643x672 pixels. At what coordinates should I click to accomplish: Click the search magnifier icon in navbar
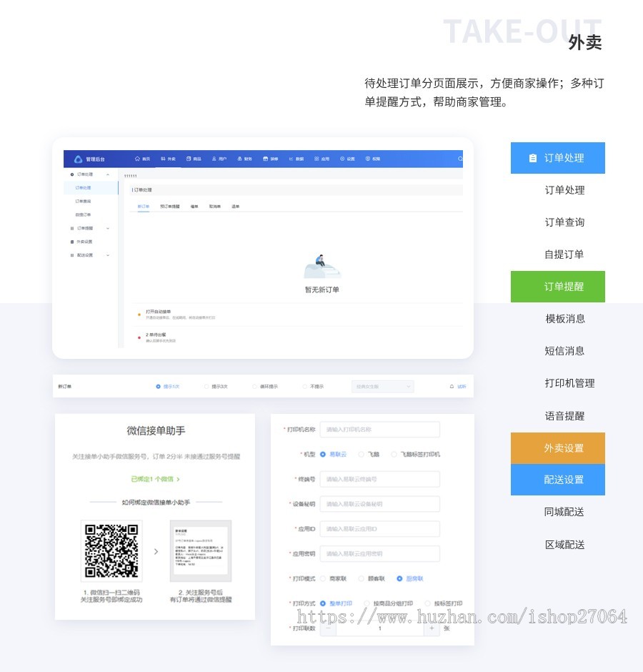(x=460, y=159)
